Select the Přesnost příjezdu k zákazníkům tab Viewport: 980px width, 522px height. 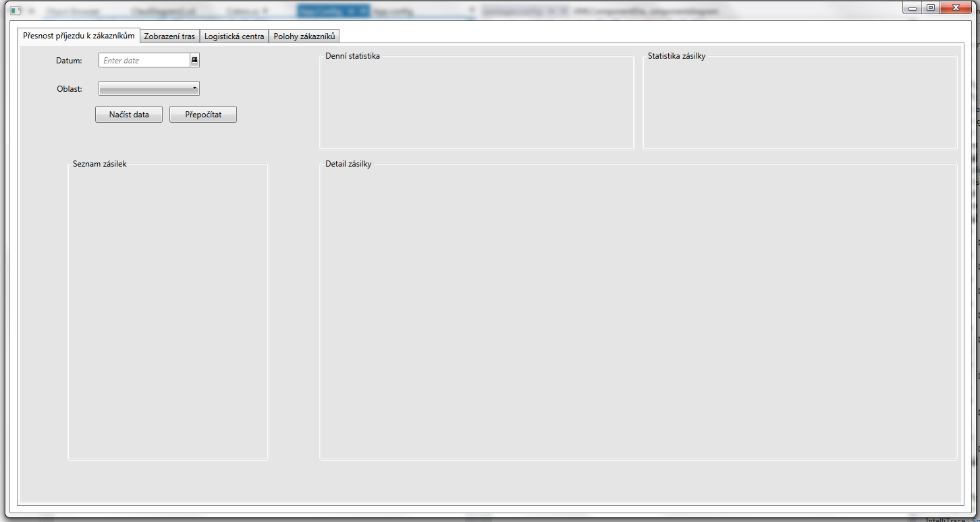tap(79, 36)
